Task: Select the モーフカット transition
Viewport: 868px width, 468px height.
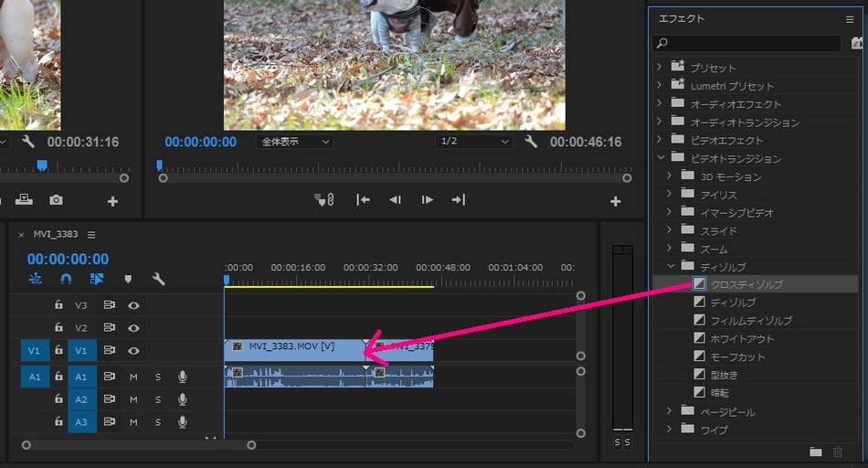Action: point(737,356)
